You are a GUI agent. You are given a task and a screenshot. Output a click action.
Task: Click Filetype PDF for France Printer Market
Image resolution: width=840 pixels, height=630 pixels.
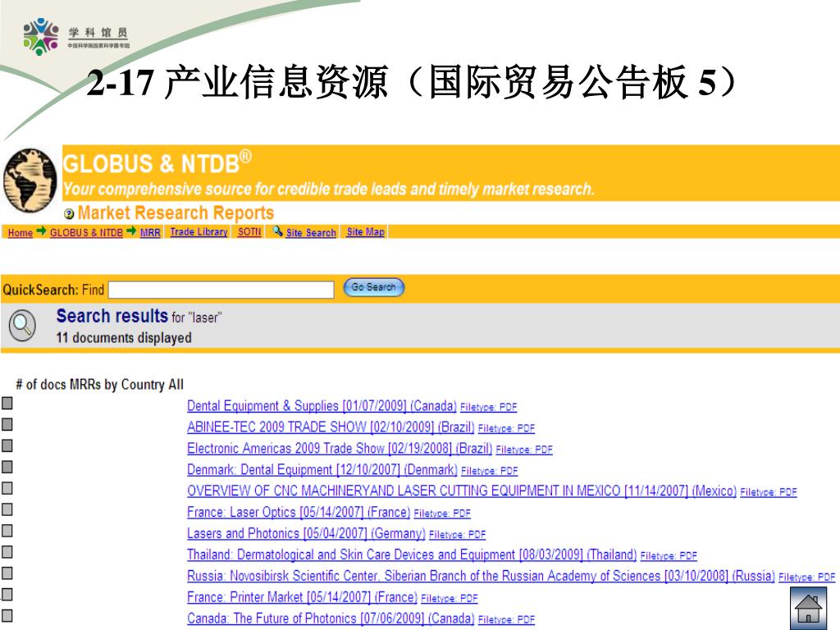click(x=449, y=598)
